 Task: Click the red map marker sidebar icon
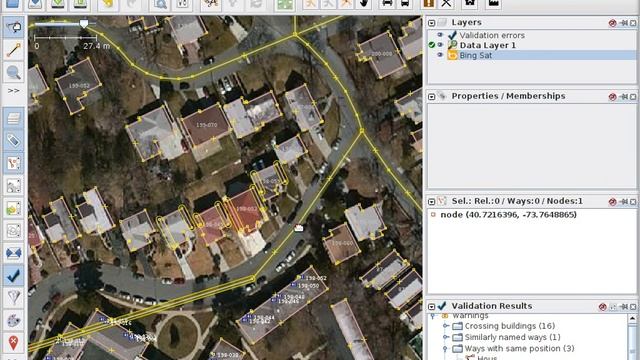[x=13, y=343]
